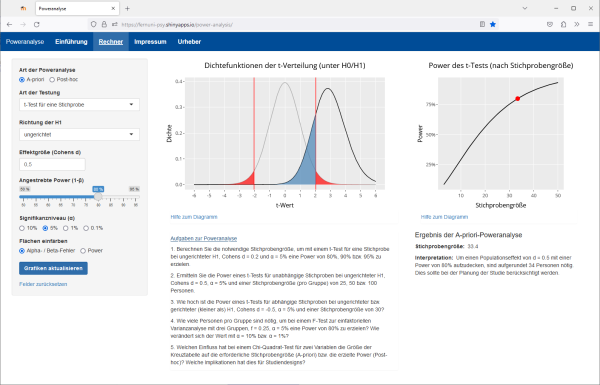Open the Impressum tab
Image resolution: width=600 pixels, height=385 pixels.
coord(150,42)
